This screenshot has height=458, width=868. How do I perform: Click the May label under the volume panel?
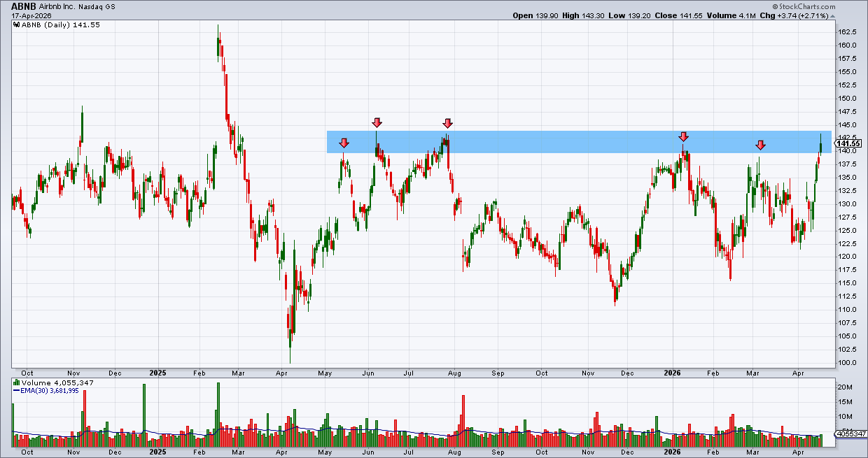coord(325,452)
